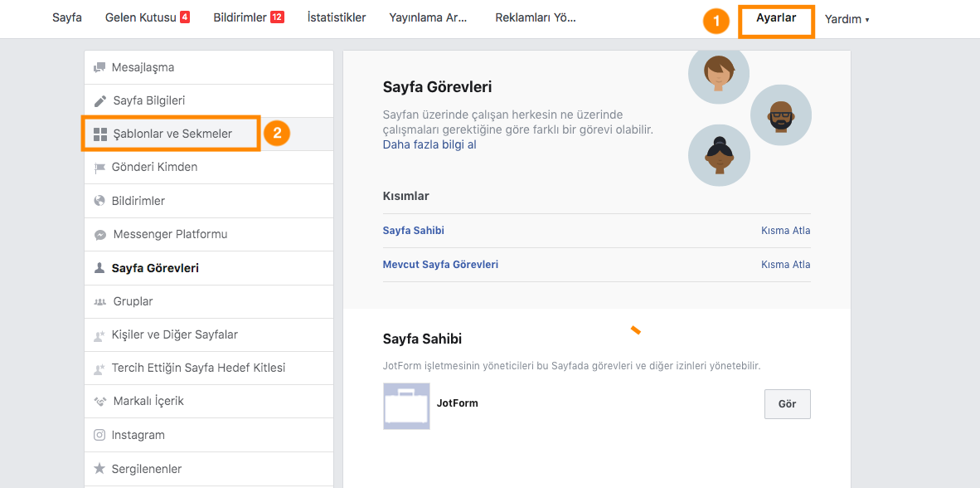980x488 pixels.
Task: Click the red 4 badge on Gelen Kutusu
Action: [184, 17]
